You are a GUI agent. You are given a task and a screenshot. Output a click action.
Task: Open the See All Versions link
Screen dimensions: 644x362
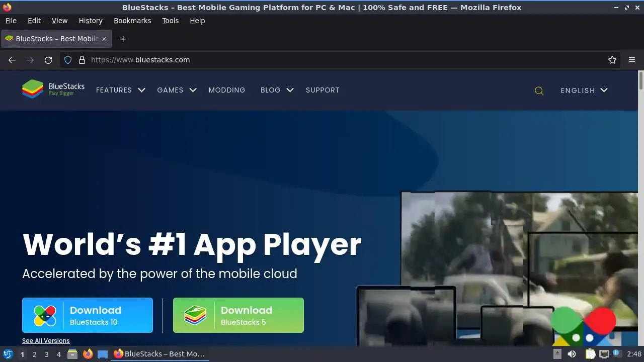pyautogui.click(x=46, y=341)
